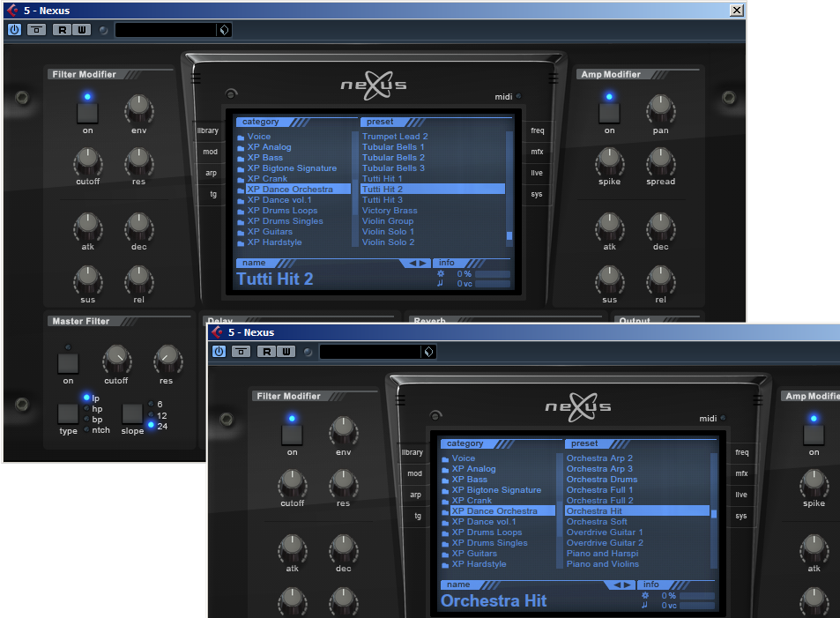Select the "Tubular Bells 3" preset

[x=393, y=168]
